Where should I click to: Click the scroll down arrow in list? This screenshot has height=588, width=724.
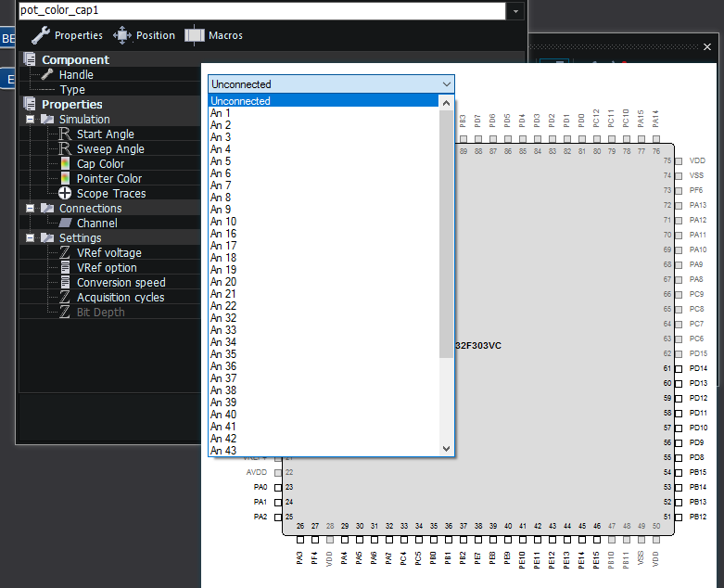pyautogui.click(x=446, y=449)
